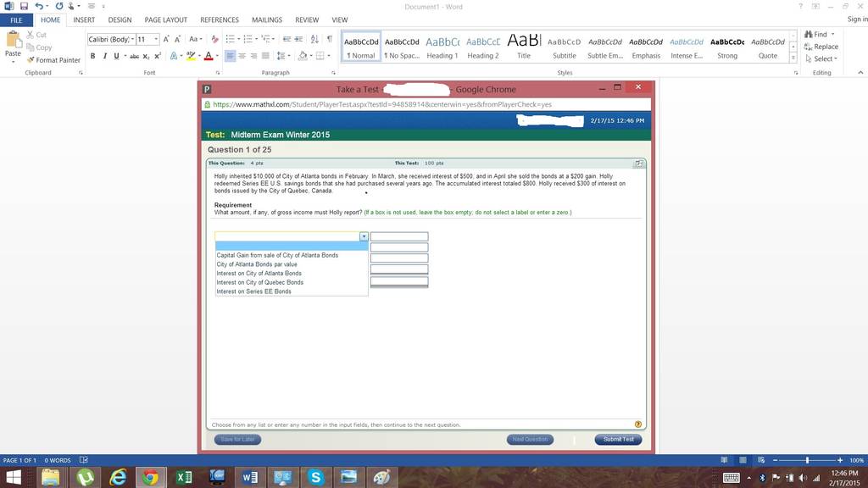Click Decrease Indent icon
868x488 pixels.
tap(287, 39)
